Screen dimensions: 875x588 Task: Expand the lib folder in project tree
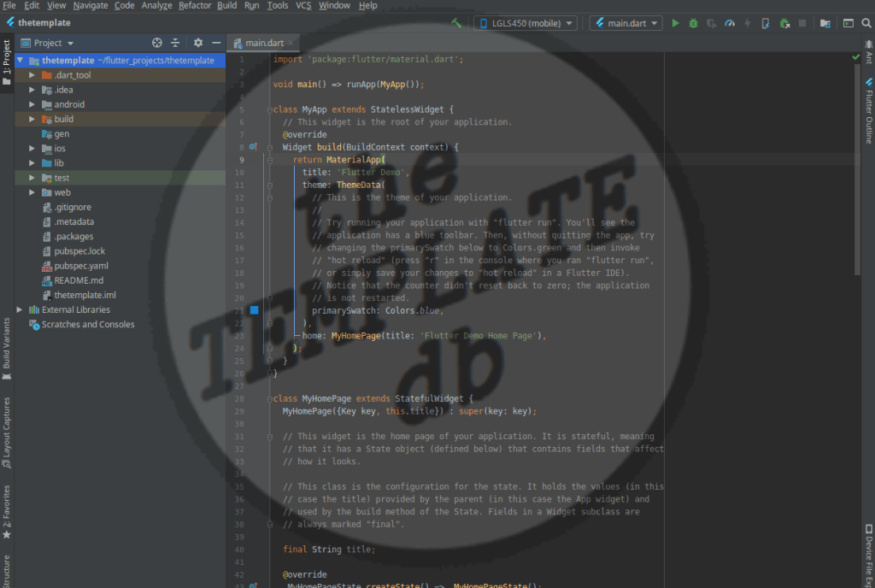click(x=32, y=163)
